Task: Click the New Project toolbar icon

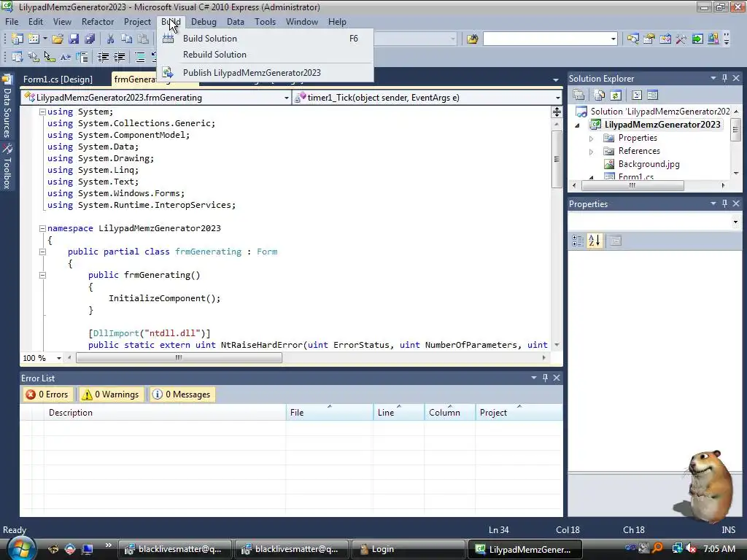Action: pos(18,39)
